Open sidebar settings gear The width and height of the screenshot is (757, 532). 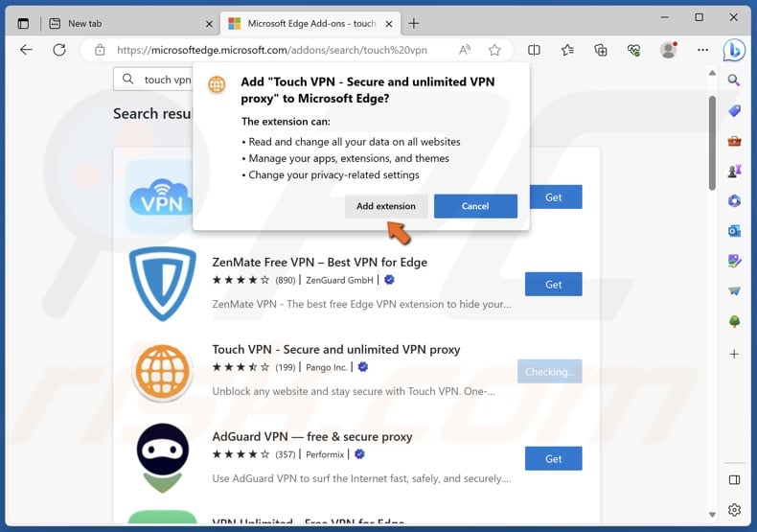coord(734,510)
